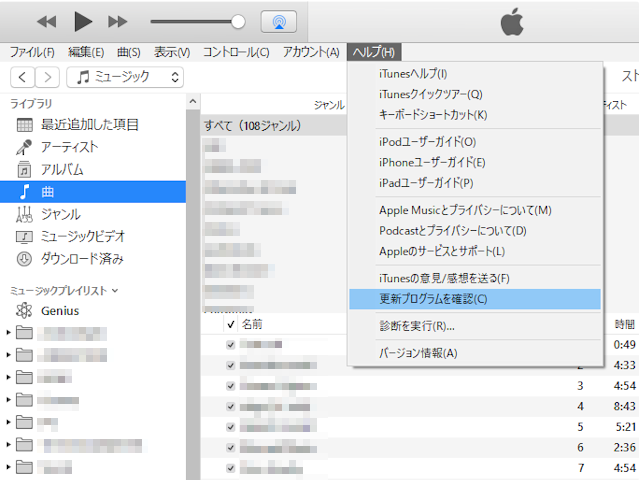The width and height of the screenshot is (641, 480).
Task: Select ミュージックビデオ screen icon
Action: point(24,236)
